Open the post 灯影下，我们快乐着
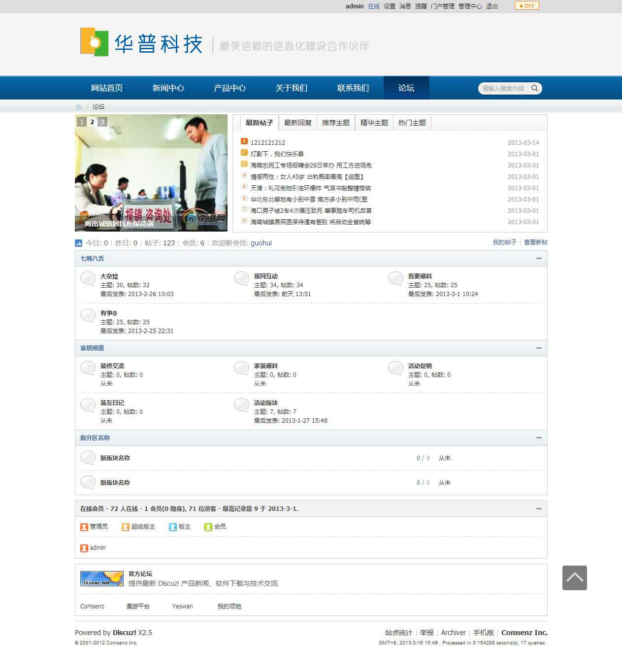The image size is (622, 672). click(x=277, y=154)
